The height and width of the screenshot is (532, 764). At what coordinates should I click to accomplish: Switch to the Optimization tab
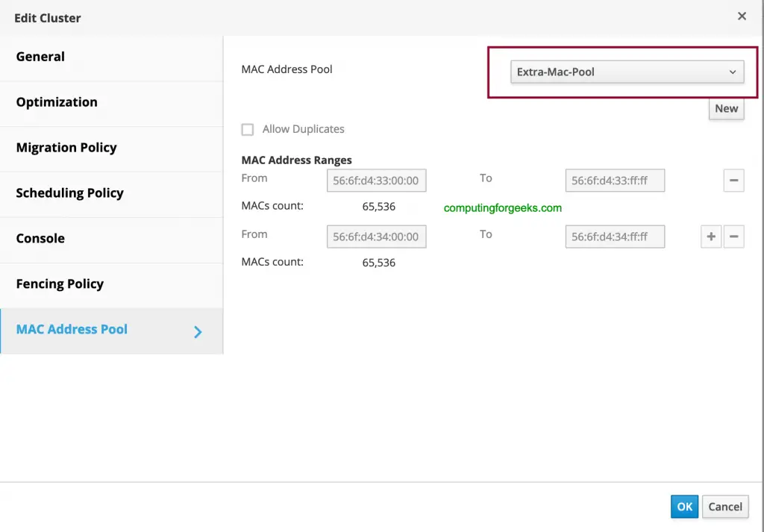coord(112,103)
